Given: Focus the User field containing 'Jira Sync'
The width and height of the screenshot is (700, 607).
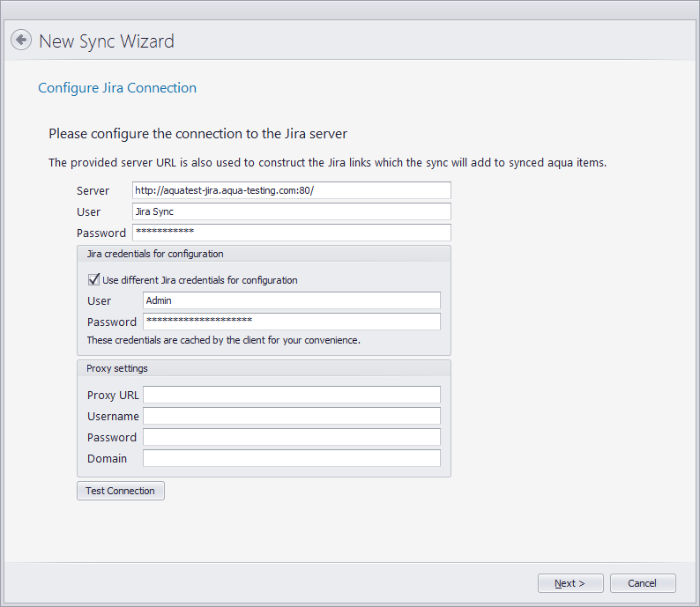Looking at the screenshot, I should click(x=291, y=211).
